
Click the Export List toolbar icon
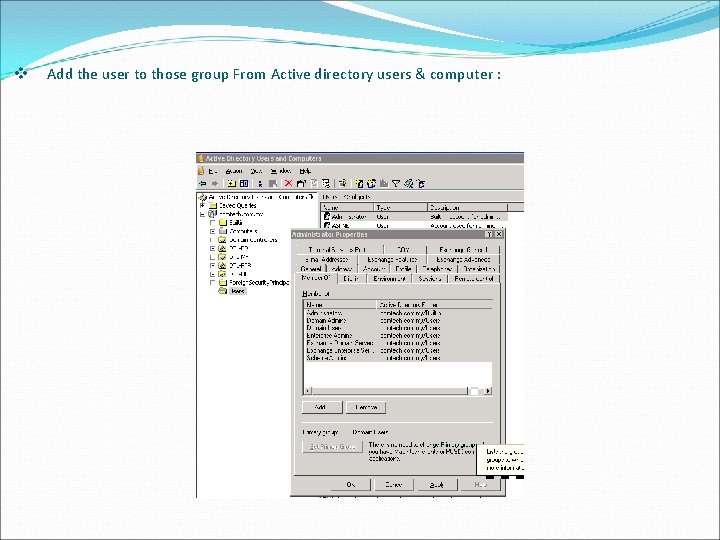tap(326, 184)
